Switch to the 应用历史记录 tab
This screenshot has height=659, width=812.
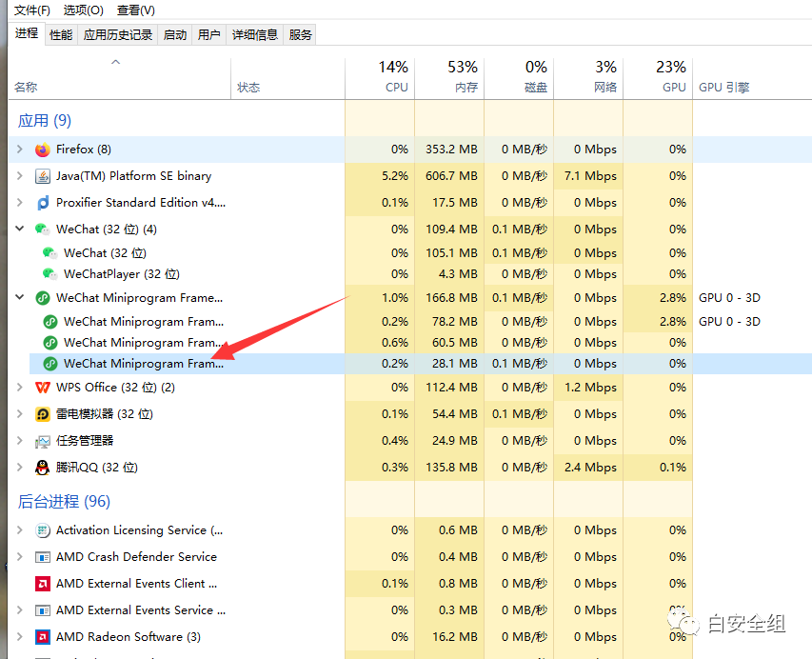tap(118, 34)
